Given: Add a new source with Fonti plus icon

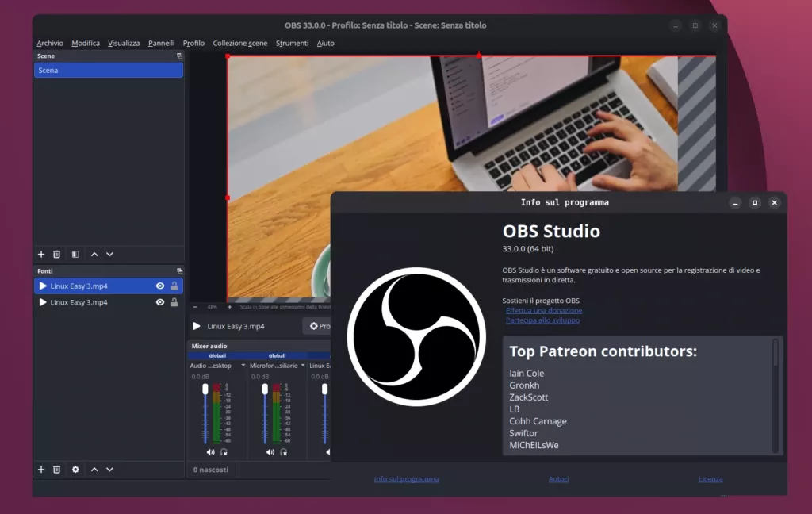Looking at the screenshot, I should tap(41, 470).
